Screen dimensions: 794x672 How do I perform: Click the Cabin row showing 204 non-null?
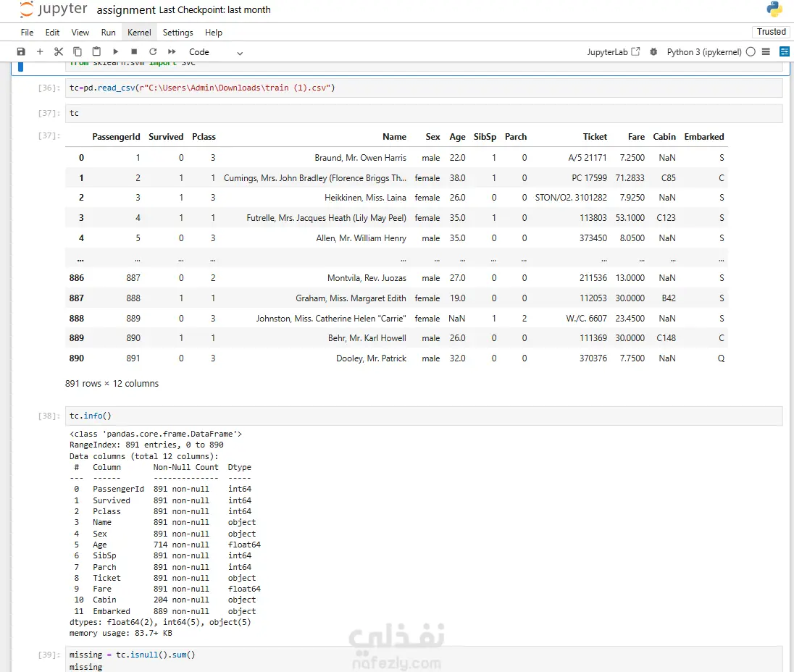164,600
